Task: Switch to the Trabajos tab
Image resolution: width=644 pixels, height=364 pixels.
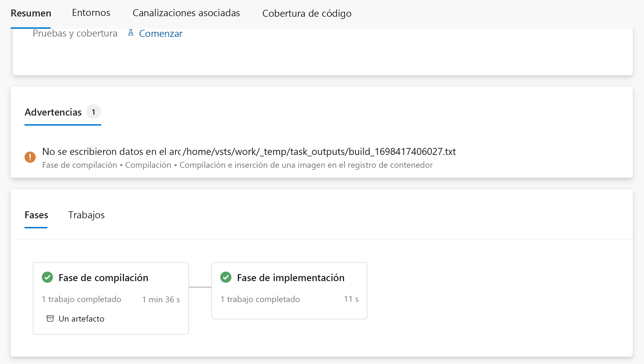Action: [86, 215]
